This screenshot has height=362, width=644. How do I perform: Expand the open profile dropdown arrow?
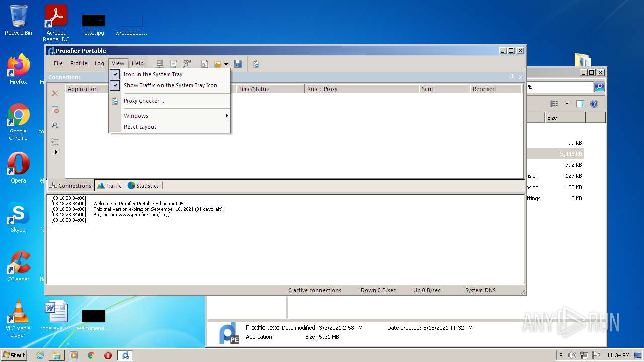226,64
